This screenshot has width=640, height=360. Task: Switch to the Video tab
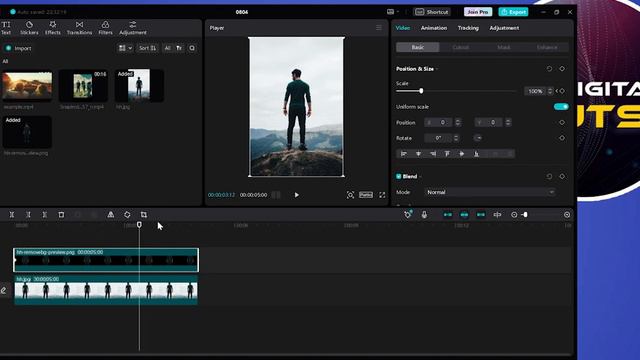click(402, 28)
